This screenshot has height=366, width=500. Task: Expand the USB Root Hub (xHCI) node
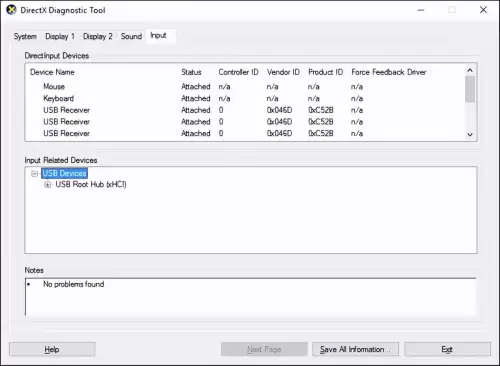coord(48,185)
